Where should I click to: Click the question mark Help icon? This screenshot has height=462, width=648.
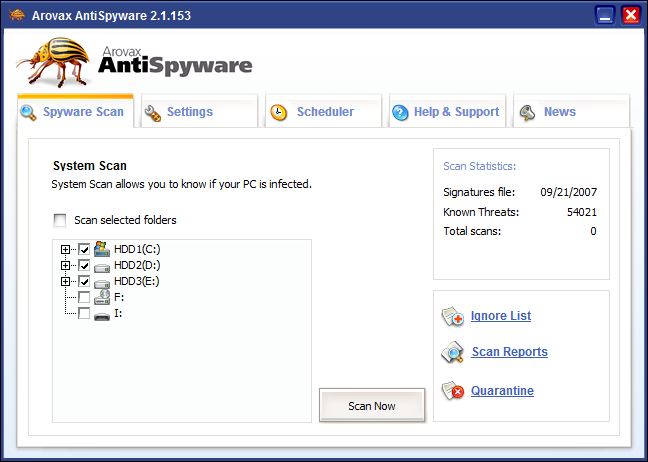click(400, 112)
